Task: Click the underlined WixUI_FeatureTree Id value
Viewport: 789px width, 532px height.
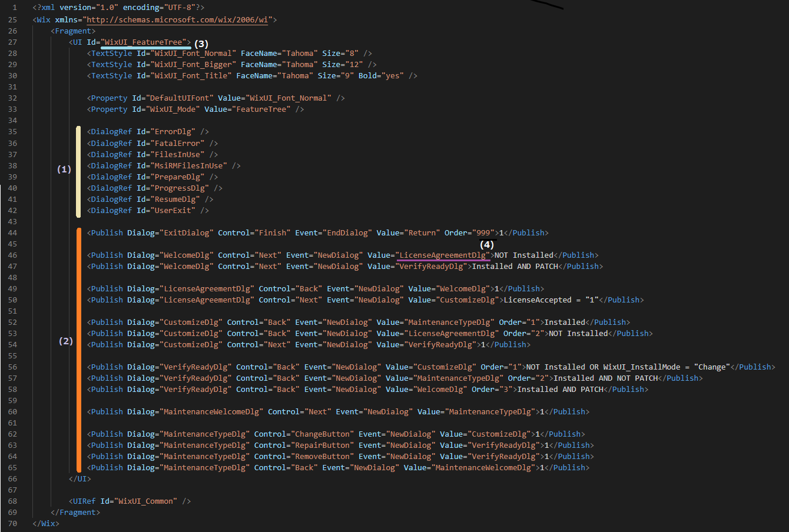Action: point(145,42)
